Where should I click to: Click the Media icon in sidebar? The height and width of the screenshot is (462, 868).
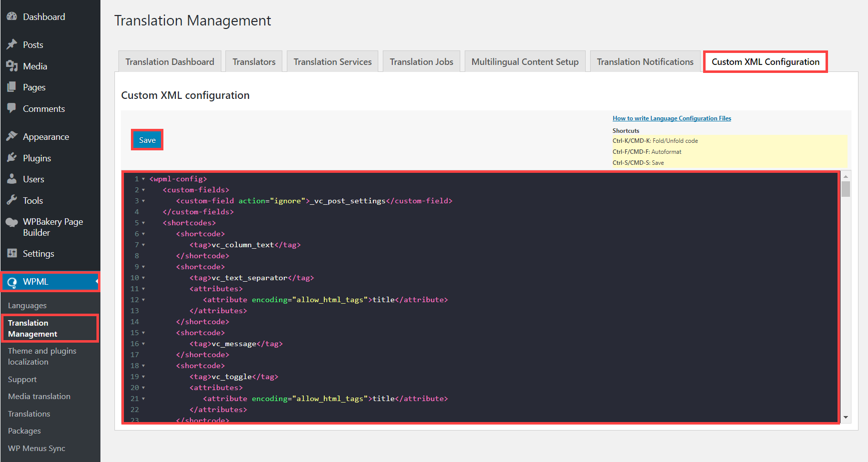tap(12, 66)
